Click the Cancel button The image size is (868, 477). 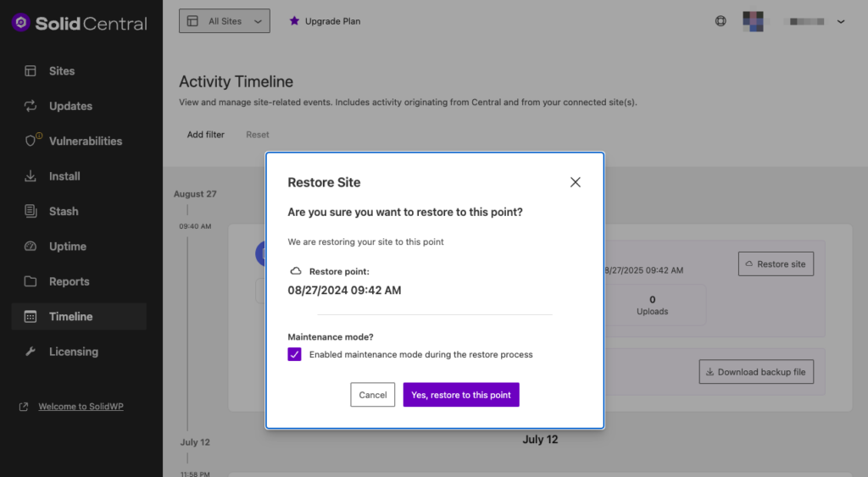click(373, 395)
